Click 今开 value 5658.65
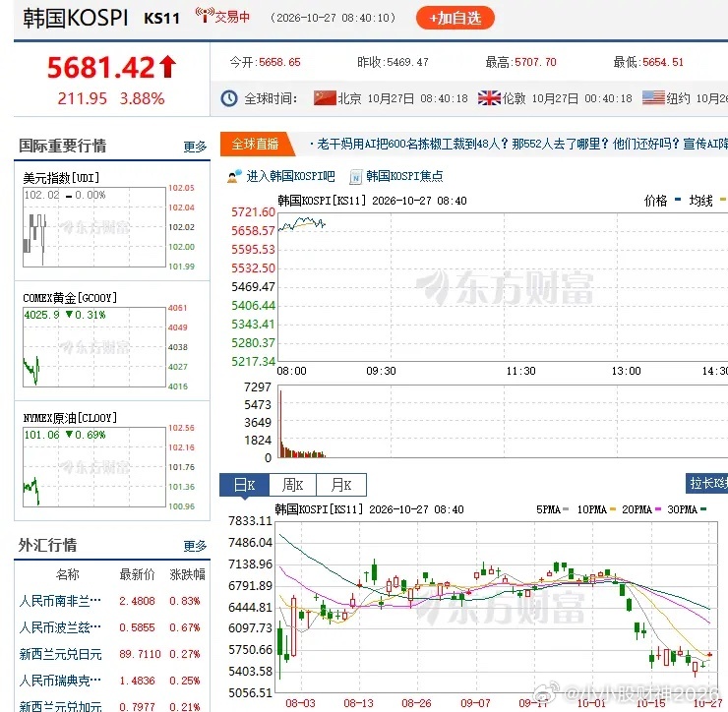Image resolution: width=728 pixels, height=712 pixels. click(x=279, y=62)
